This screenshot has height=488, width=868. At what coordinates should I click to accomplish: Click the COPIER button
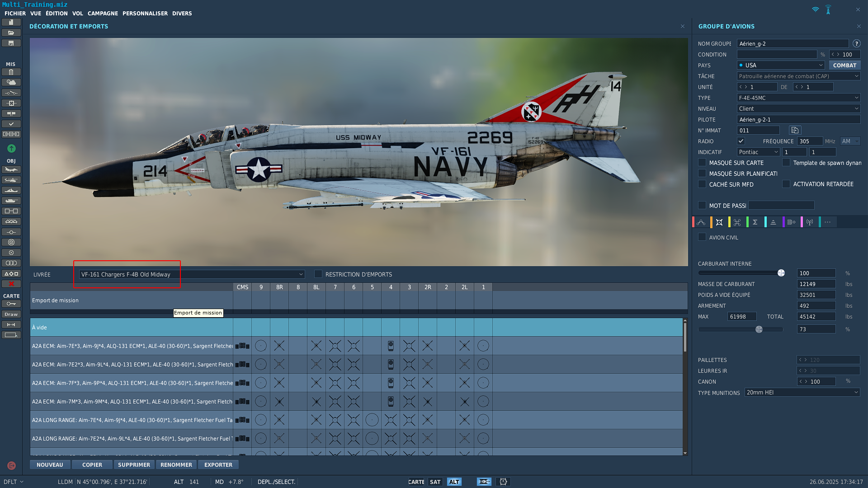click(92, 465)
